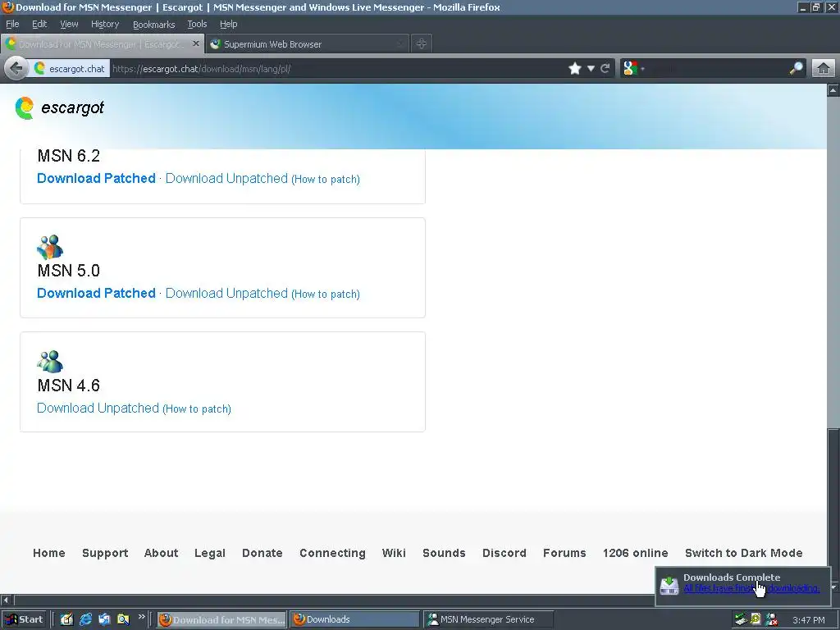
Task: Click the address bar URL field
Action: [337, 68]
